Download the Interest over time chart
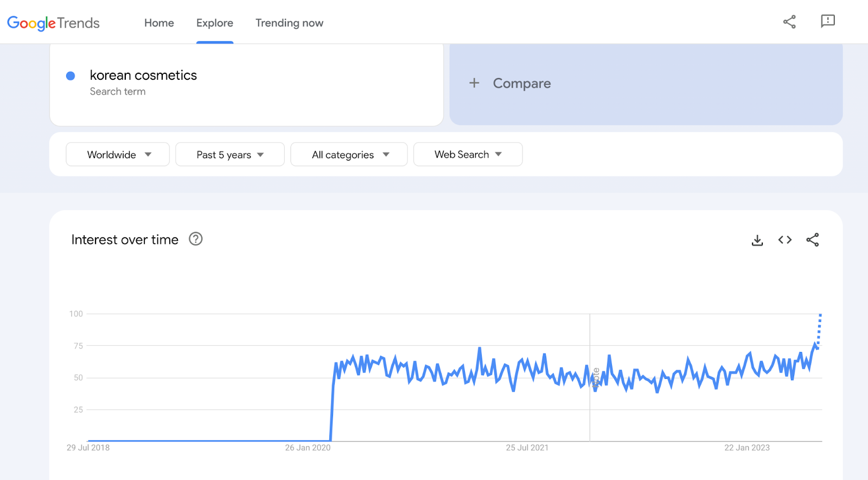Image resolution: width=868 pixels, height=480 pixels. (x=757, y=240)
